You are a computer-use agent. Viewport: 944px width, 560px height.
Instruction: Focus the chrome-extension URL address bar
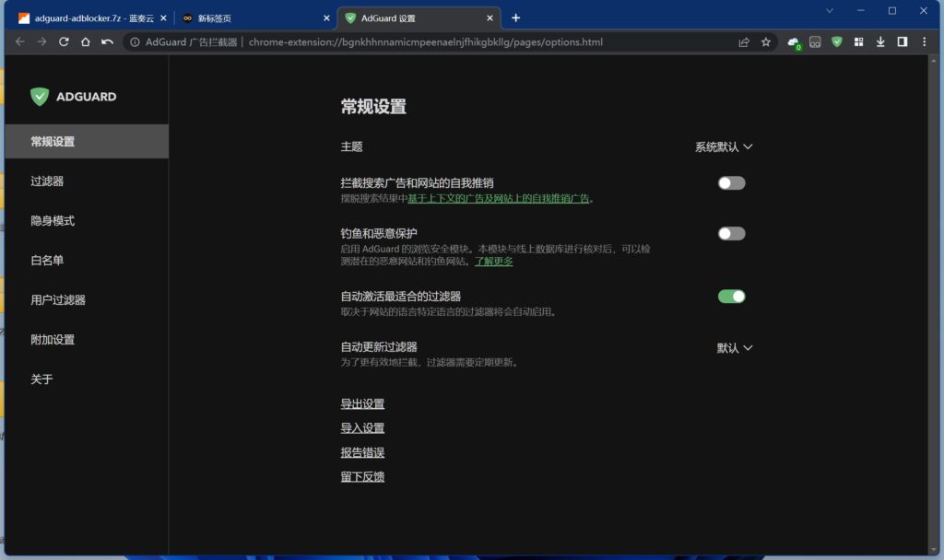pyautogui.click(x=426, y=42)
